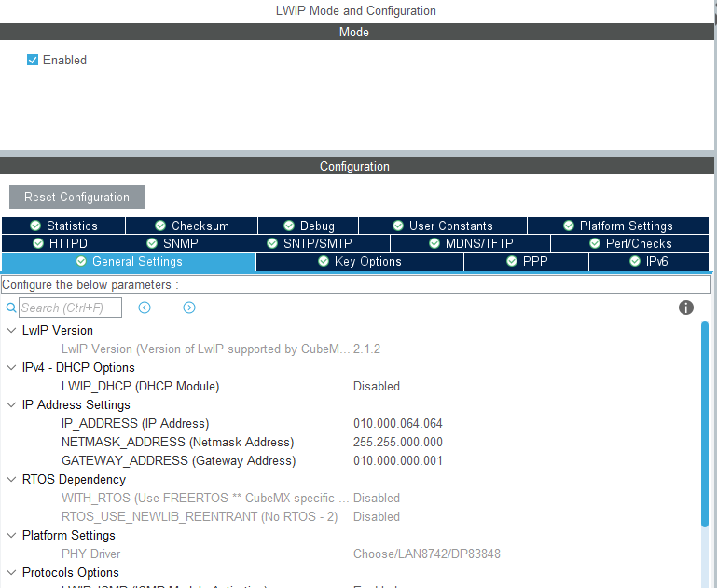Image resolution: width=717 pixels, height=588 pixels.
Task: Uncheck the Enabled checkbox for LWIP
Action: pyautogui.click(x=33, y=60)
